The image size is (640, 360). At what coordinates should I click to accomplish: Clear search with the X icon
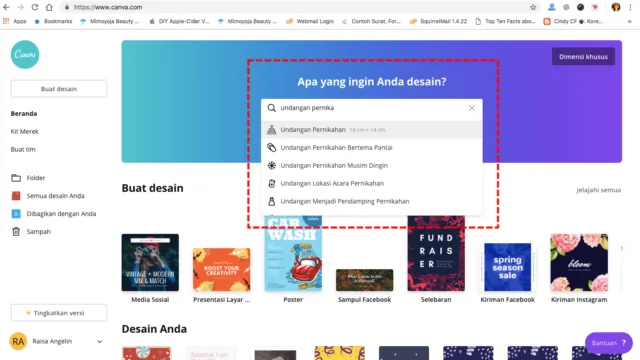[472, 108]
